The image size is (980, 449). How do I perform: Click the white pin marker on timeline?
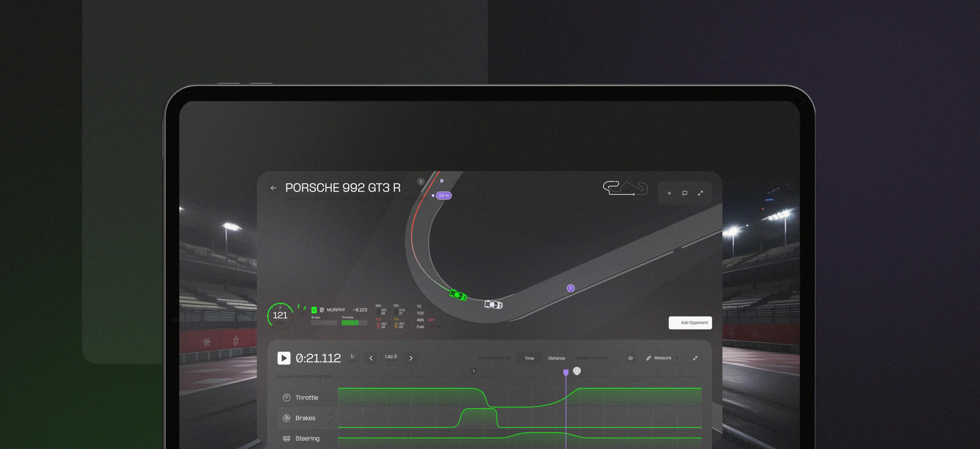point(577,371)
